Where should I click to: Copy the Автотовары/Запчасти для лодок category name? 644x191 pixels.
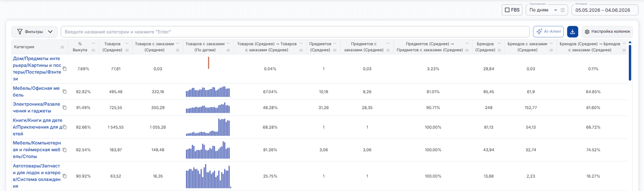(65, 176)
